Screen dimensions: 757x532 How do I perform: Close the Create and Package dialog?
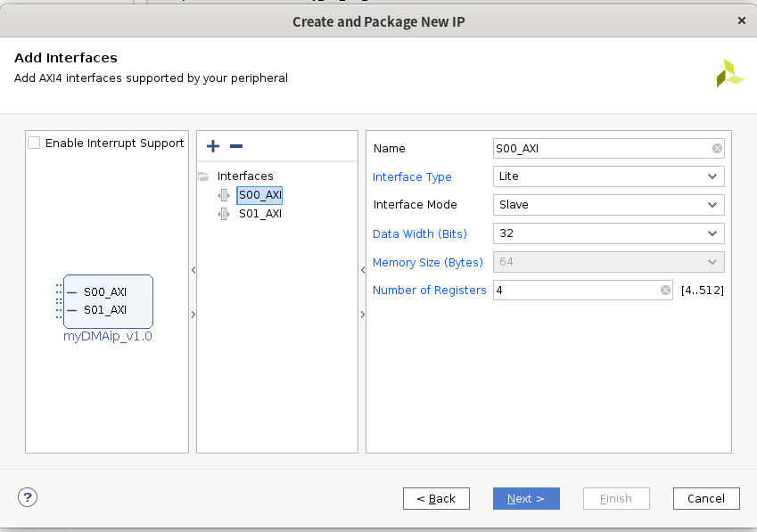click(742, 20)
